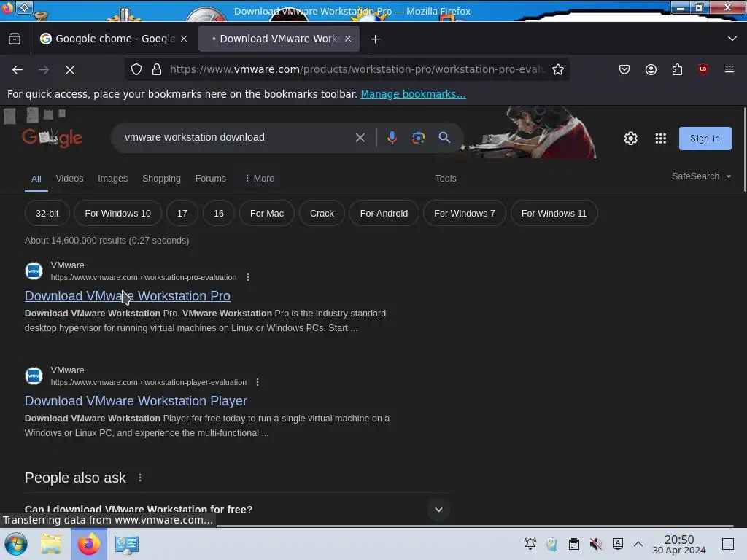Image resolution: width=747 pixels, height=560 pixels.
Task: Focus the Google search input
Action: click(236, 138)
